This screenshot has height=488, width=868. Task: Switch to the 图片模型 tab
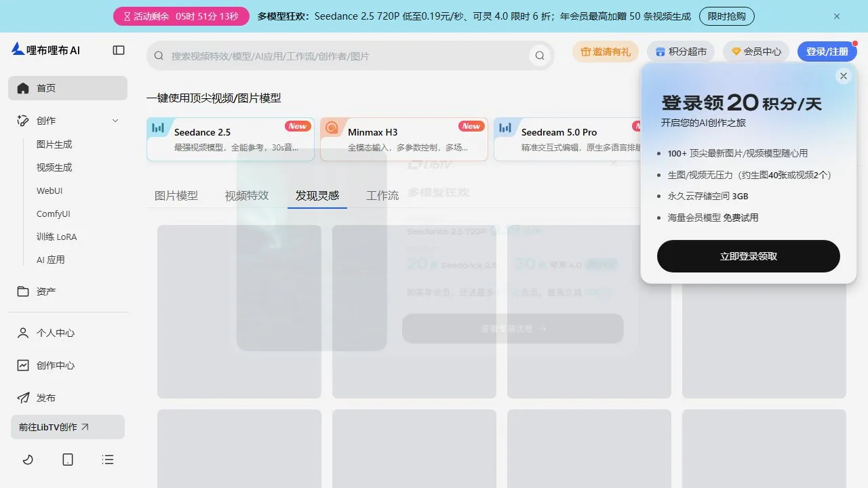(176, 195)
